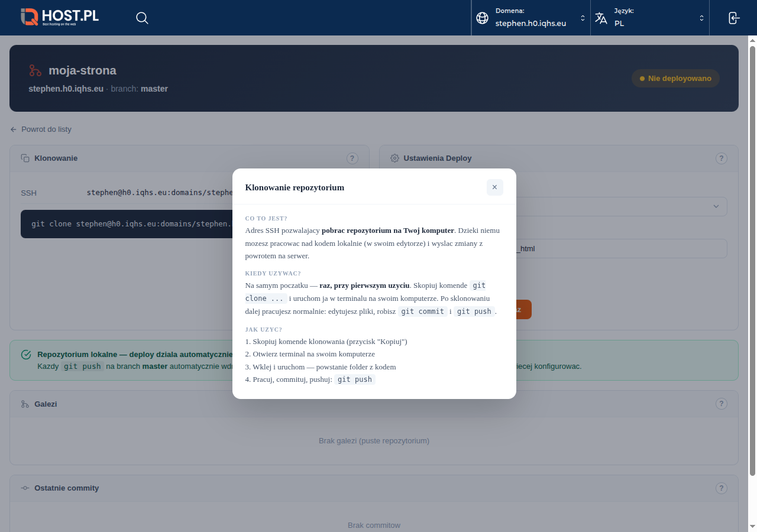The height and width of the screenshot is (532, 757).
Task: Open help for Galezi panel
Action: tap(721, 404)
